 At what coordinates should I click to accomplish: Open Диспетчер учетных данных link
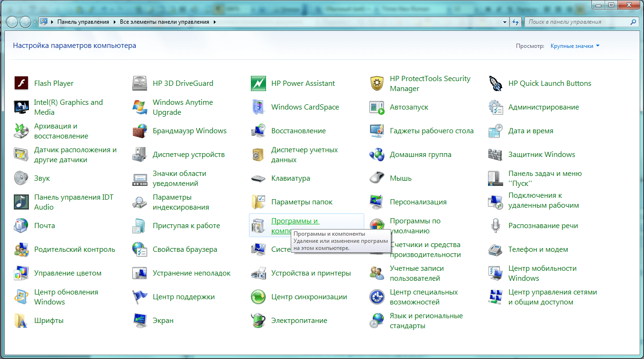(304, 155)
